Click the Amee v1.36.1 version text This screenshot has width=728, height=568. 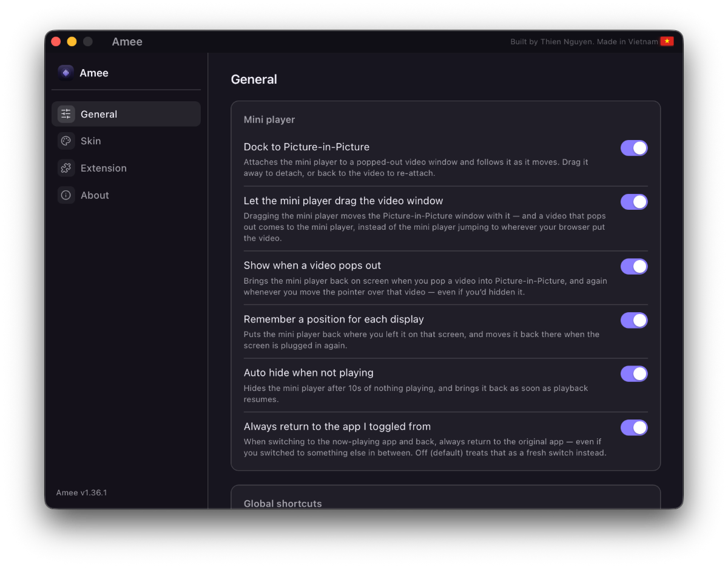click(82, 492)
